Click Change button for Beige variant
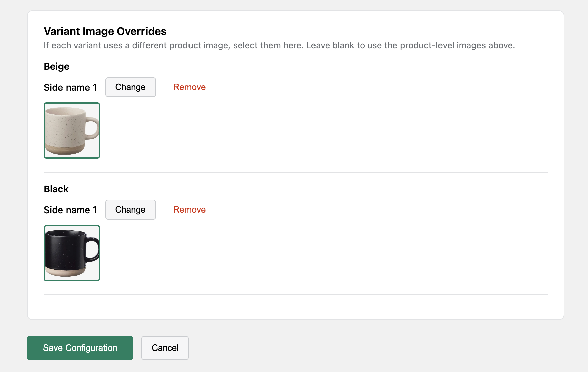 pos(130,87)
